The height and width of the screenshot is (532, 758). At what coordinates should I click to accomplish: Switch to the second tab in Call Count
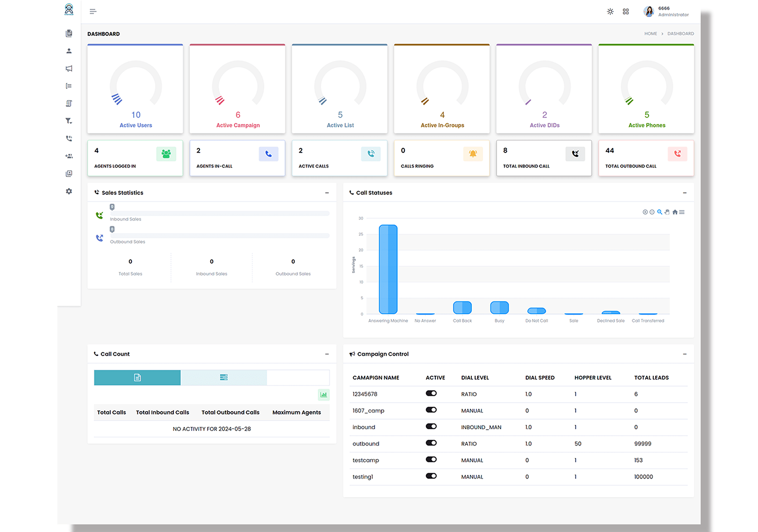click(x=223, y=378)
